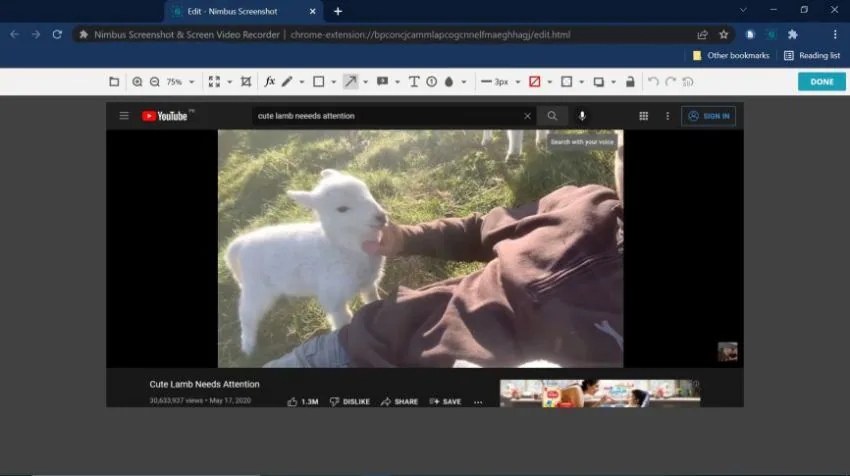The image size is (850, 476).
Task: Click the share page icon in address bar
Action: pyautogui.click(x=703, y=35)
